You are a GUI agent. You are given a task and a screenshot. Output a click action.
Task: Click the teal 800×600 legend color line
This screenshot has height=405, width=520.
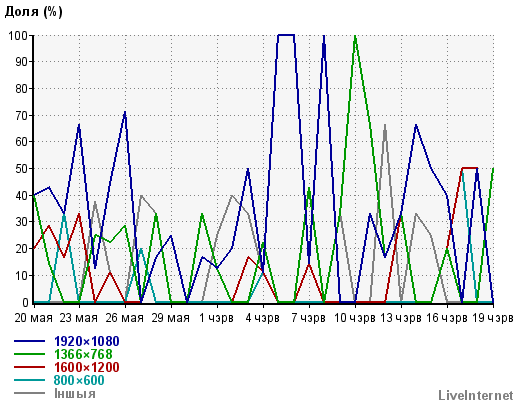pos(29,380)
